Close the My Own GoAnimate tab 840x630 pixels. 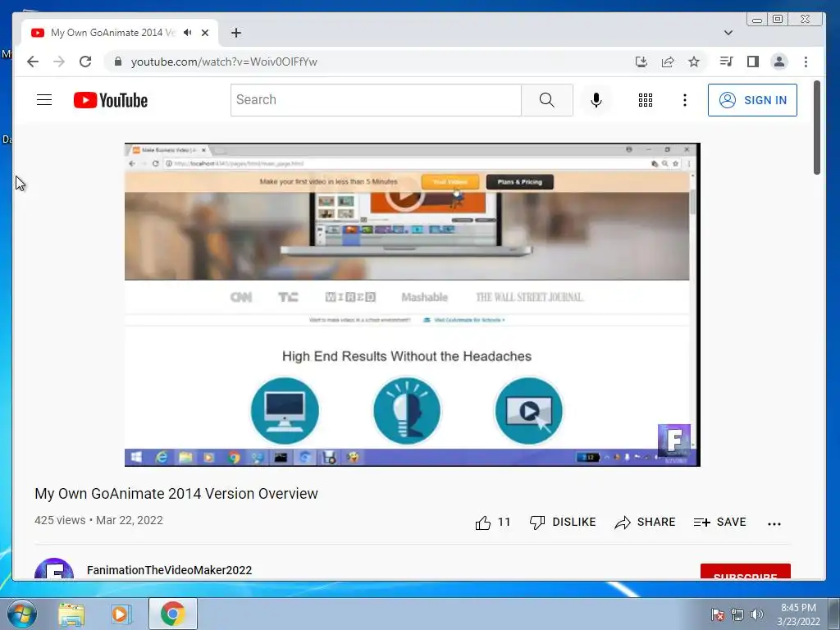pyautogui.click(x=204, y=33)
